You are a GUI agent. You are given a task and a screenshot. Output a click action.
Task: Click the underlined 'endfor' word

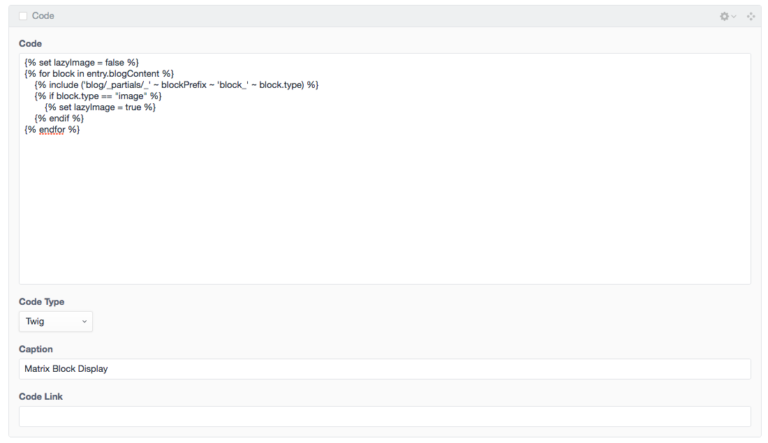52,129
